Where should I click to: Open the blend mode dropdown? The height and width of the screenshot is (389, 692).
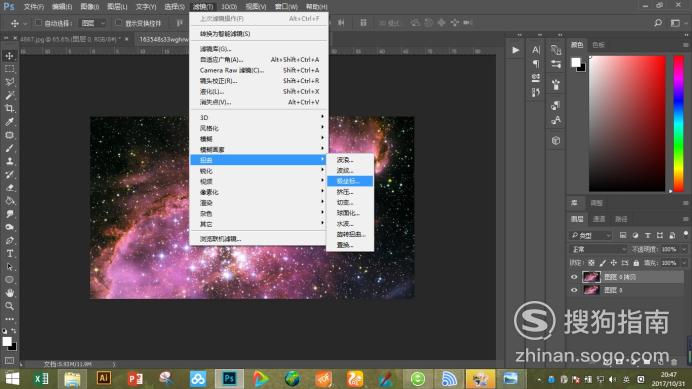598,249
